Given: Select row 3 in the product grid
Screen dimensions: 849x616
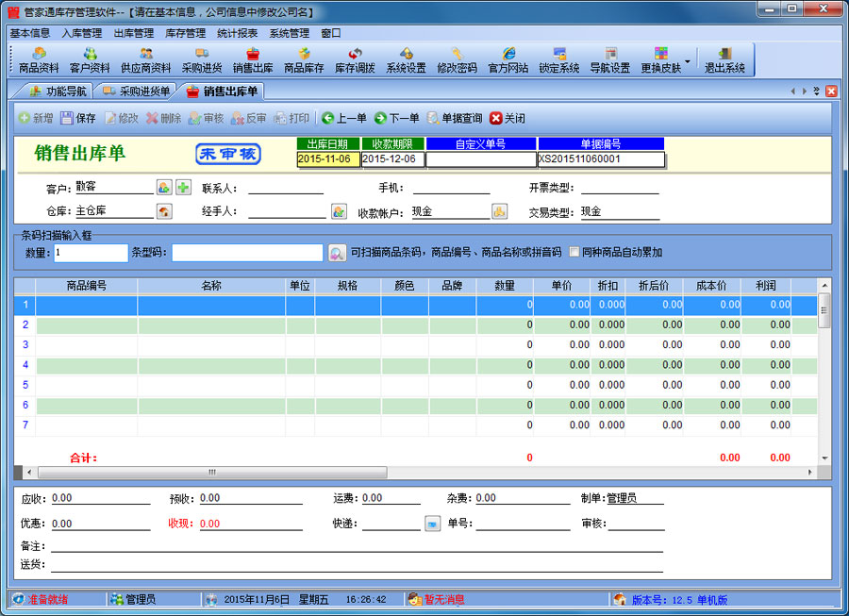Looking at the screenshot, I should click(x=415, y=345).
